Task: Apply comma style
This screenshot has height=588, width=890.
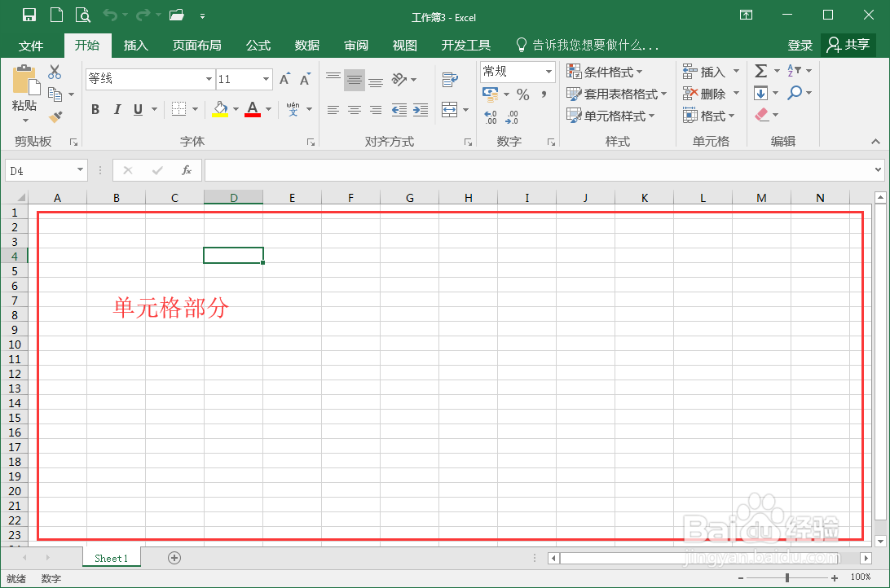Action: pyautogui.click(x=544, y=94)
